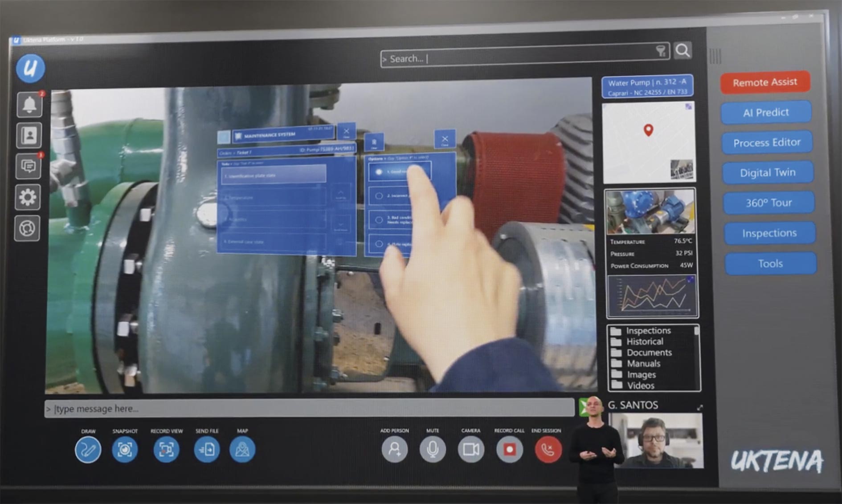Image resolution: width=842 pixels, height=504 pixels.
Task: Open the Historical folder
Action: 638,341
